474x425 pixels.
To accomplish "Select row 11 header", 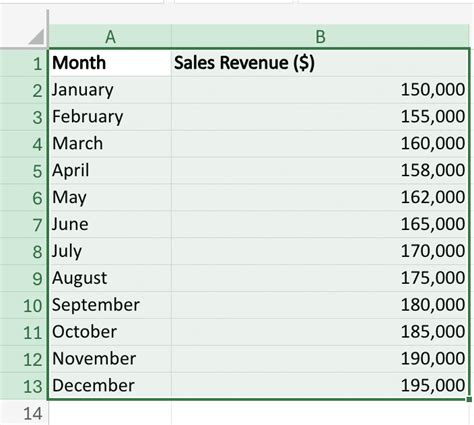I will coord(24,332).
